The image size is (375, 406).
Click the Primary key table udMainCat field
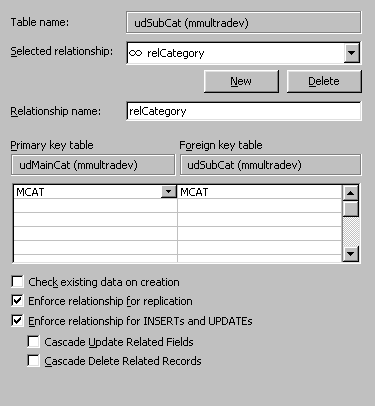93,165
